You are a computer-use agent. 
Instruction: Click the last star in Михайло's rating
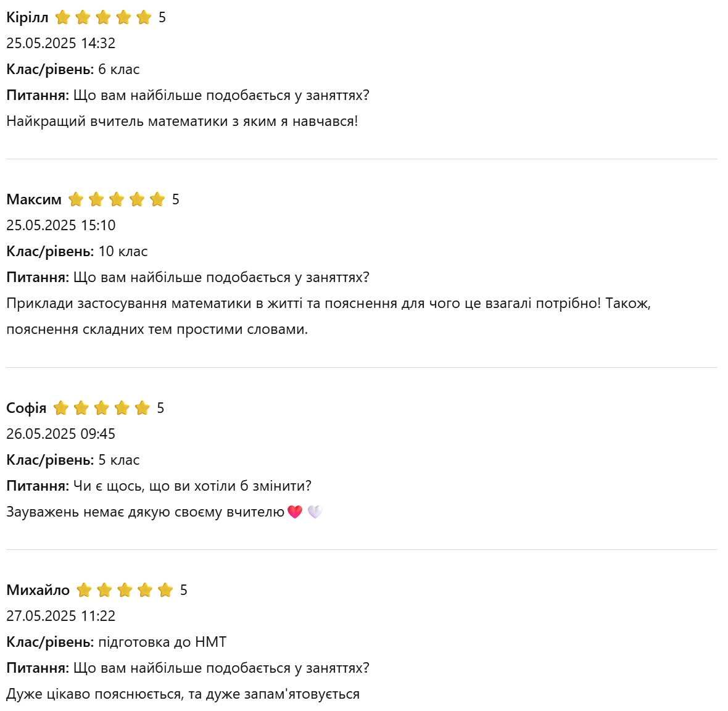[165, 590]
